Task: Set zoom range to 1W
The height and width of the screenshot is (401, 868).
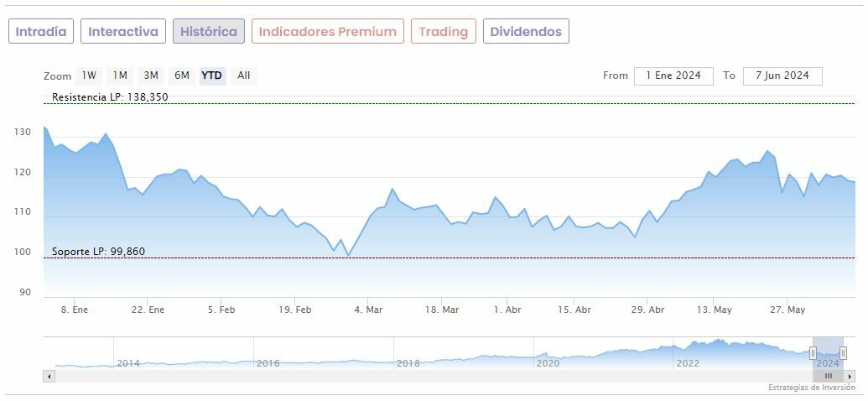Action: (x=89, y=76)
